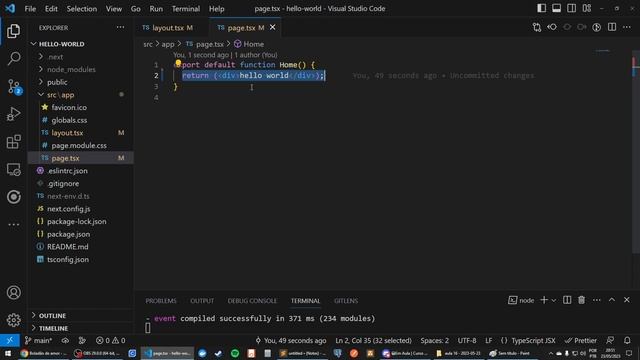Open Run and Debug view
The width and height of the screenshot is (640, 360).
(x=13, y=114)
